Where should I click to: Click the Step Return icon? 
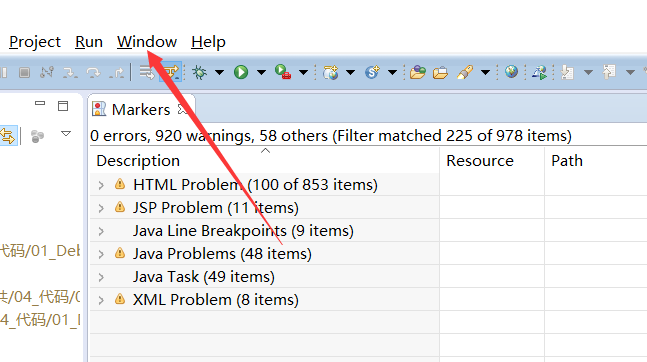click(x=117, y=73)
